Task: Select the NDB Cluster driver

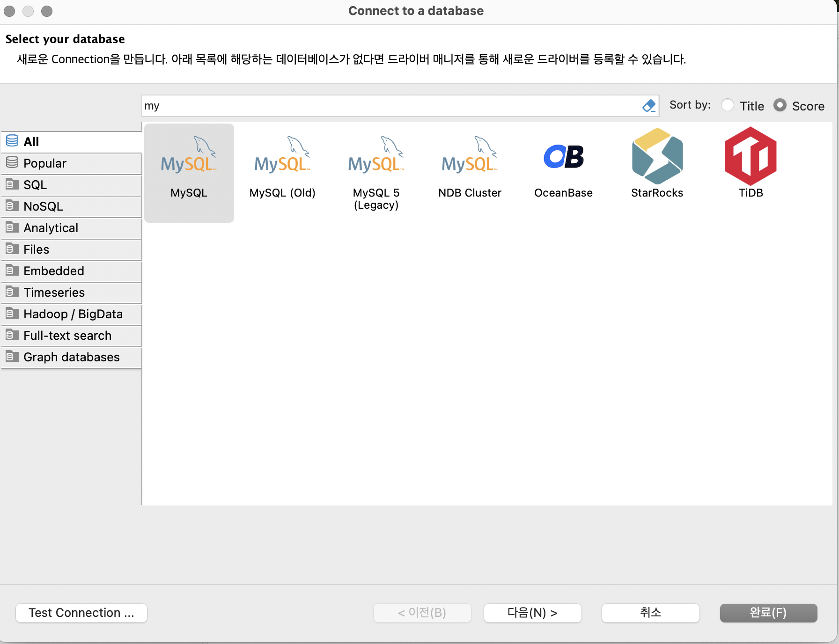Action: pos(470,155)
